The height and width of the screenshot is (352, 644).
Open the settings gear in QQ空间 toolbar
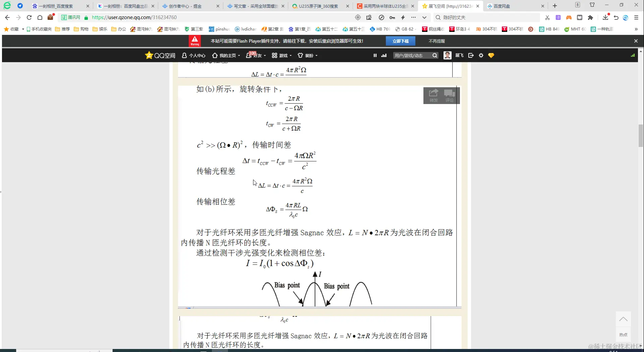(x=481, y=55)
